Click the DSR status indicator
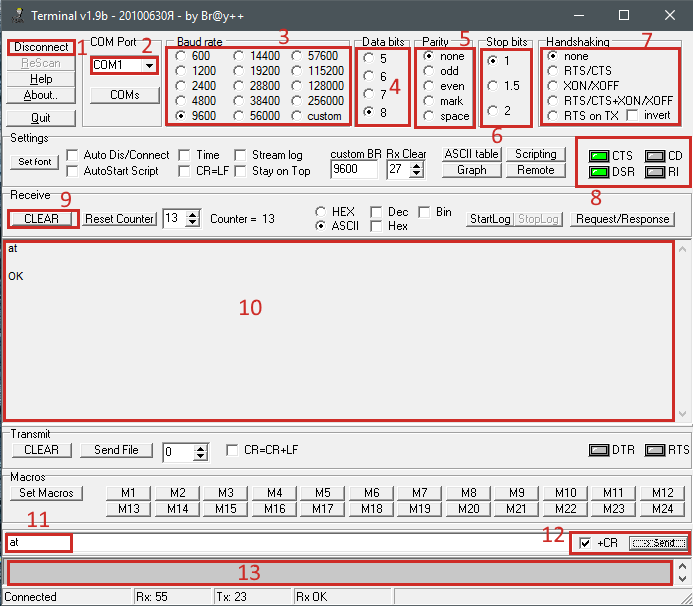The width and height of the screenshot is (693, 606). click(x=600, y=172)
